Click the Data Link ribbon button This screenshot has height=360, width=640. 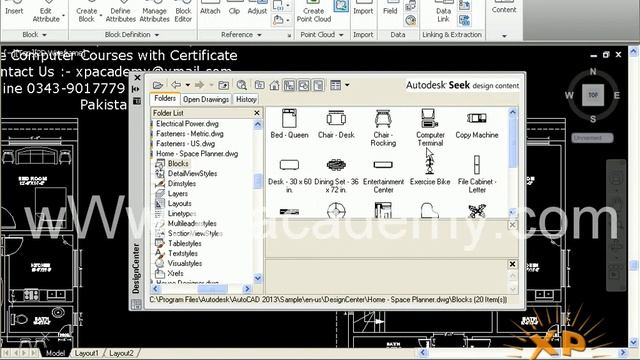[x=443, y=11]
